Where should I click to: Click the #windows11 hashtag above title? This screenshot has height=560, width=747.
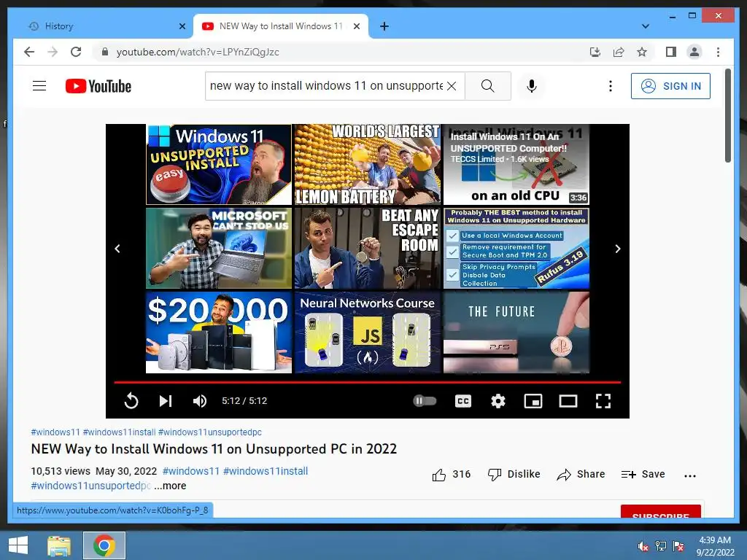click(x=55, y=432)
